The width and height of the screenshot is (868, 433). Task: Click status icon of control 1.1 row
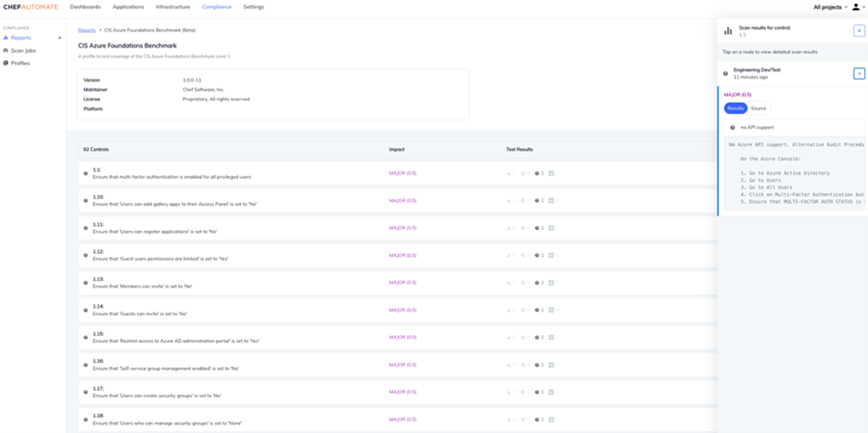[x=86, y=173]
